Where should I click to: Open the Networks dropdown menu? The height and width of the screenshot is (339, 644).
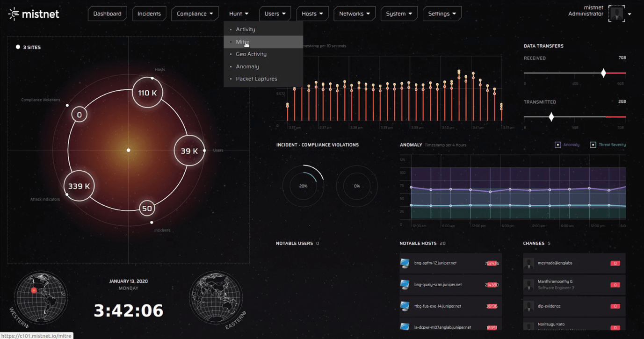(354, 14)
